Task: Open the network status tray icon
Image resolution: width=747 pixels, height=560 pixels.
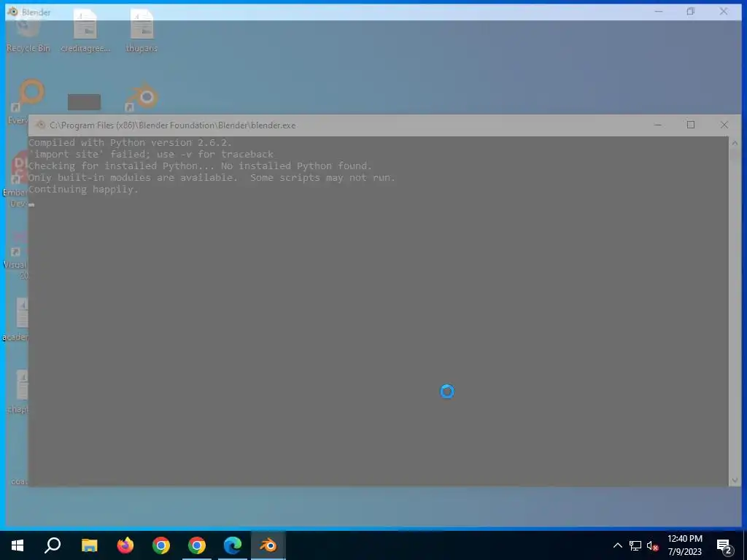Action: [635, 545]
